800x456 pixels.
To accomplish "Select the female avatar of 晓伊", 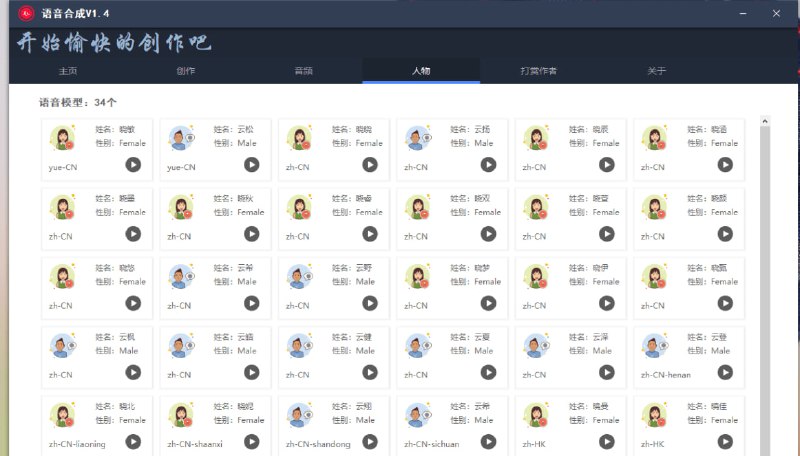I will pyautogui.click(x=536, y=276).
